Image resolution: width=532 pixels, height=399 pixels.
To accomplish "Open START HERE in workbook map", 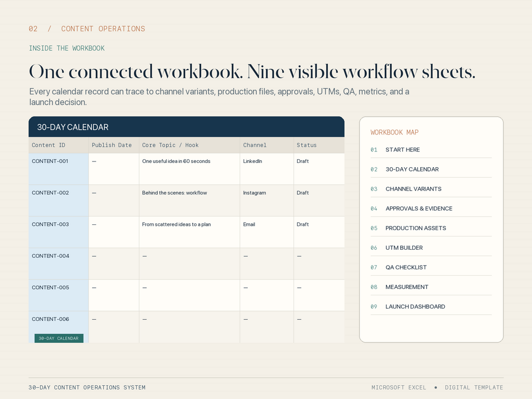I will [431, 150].
